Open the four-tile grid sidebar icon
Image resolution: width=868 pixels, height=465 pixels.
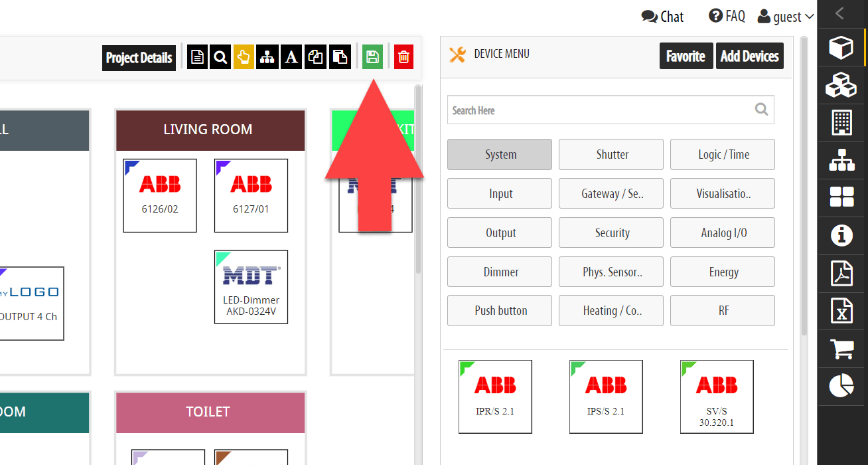[841, 197]
